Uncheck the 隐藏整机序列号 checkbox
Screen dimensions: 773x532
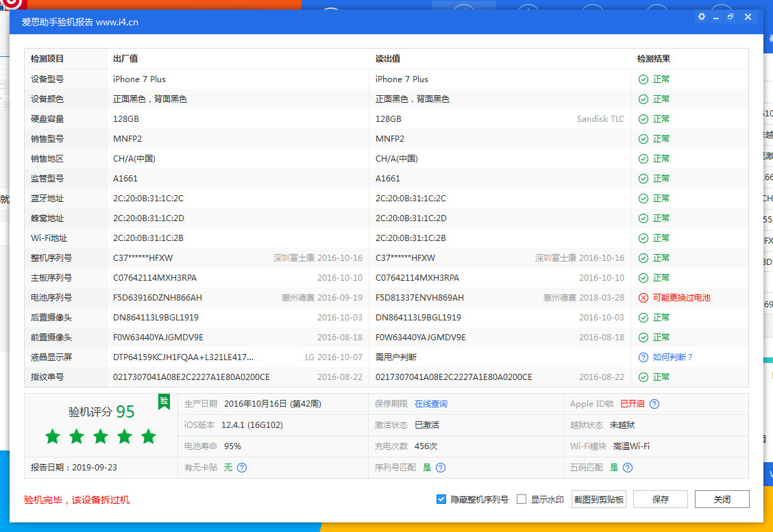click(x=441, y=499)
